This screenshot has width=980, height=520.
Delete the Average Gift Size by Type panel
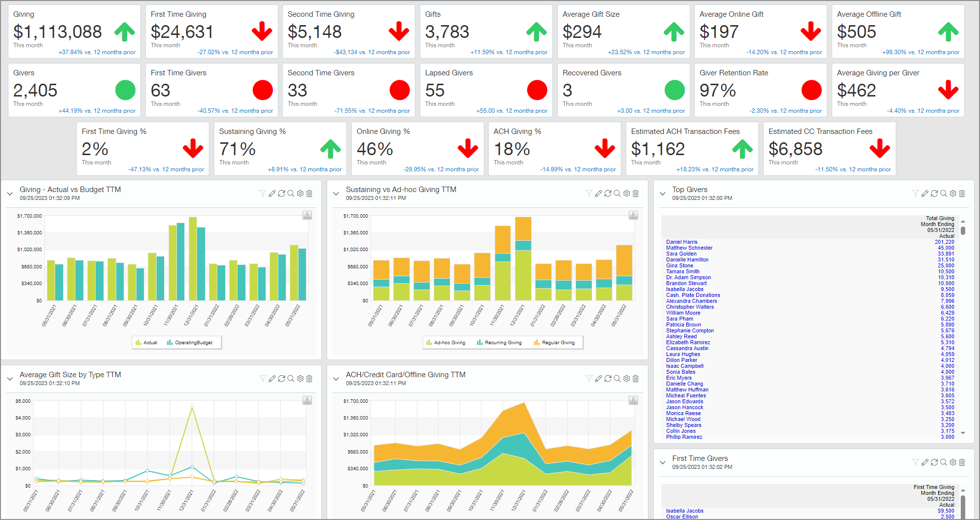coord(309,379)
